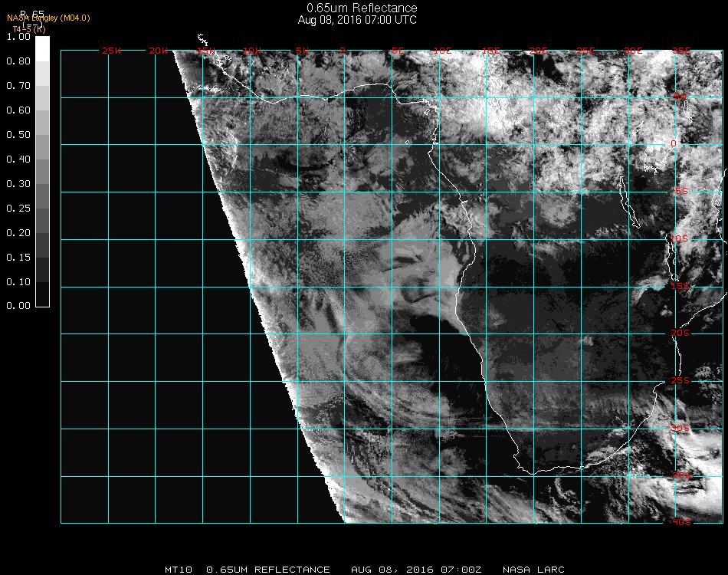
Task: Select the 5E longitude label
Action: point(398,51)
